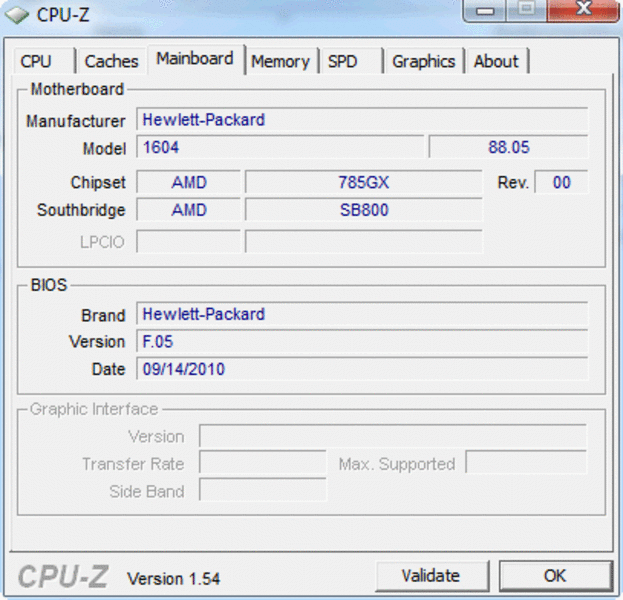
Task: Select the chipset value 785GX
Action: coord(364,182)
